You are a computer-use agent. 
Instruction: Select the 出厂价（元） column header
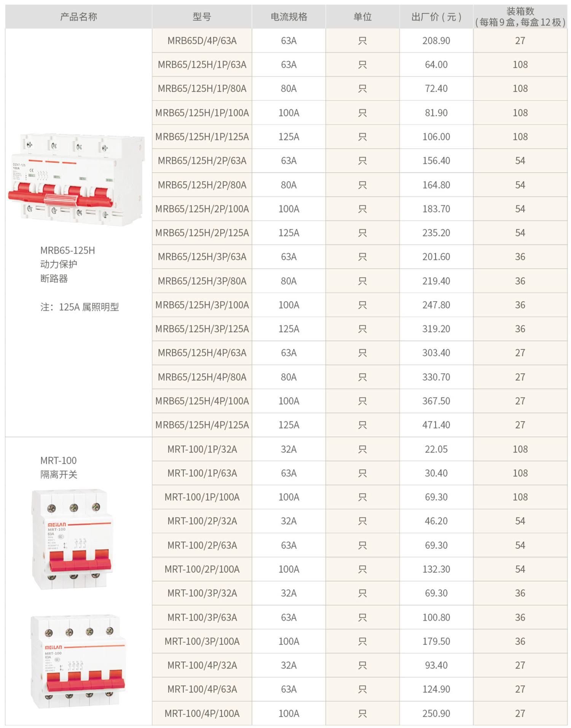(436, 17)
